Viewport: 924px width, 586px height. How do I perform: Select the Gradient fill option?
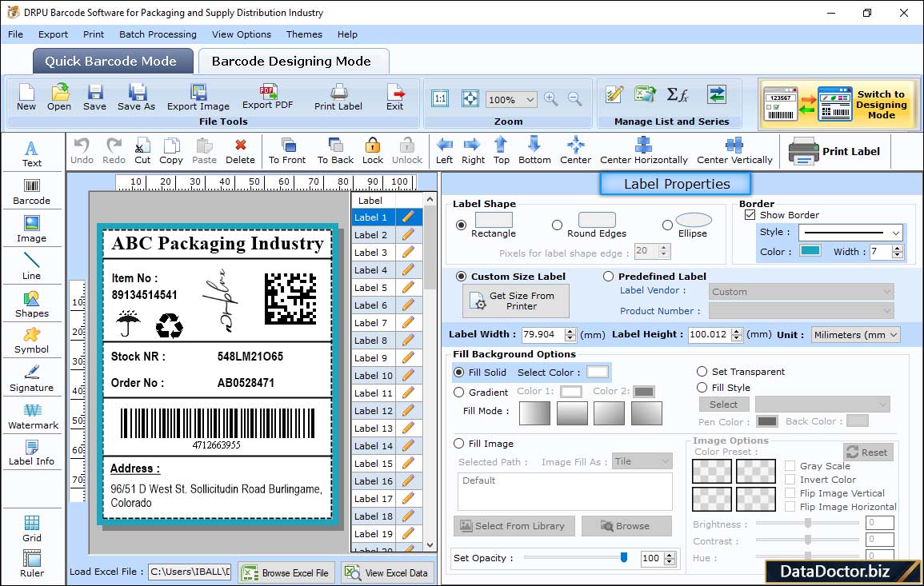click(459, 393)
